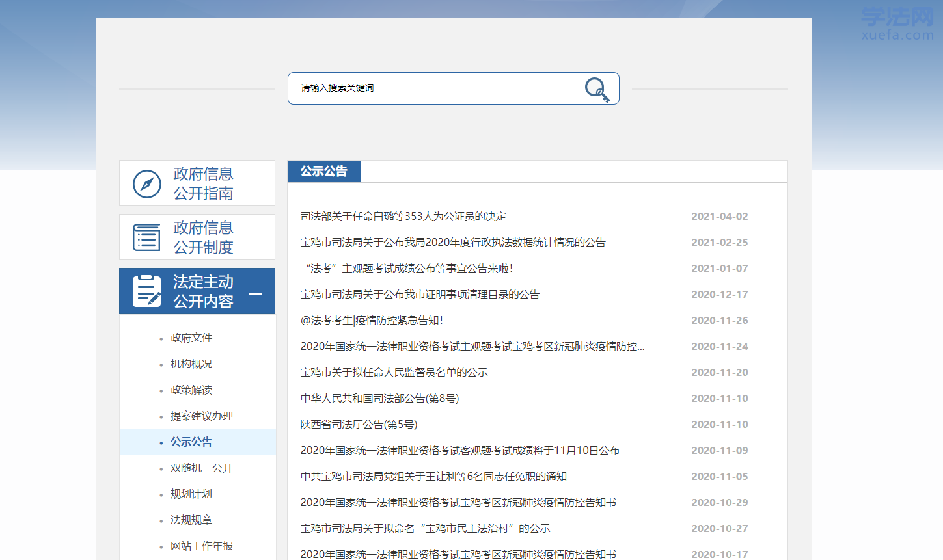
Task: Open “法考”主观题考试成绩公布 article
Action: click(x=407, y=268)
